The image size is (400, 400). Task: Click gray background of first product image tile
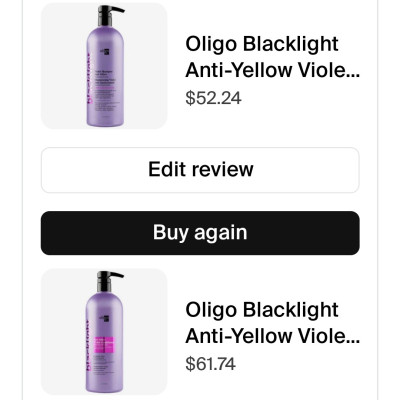coord(145,67)
